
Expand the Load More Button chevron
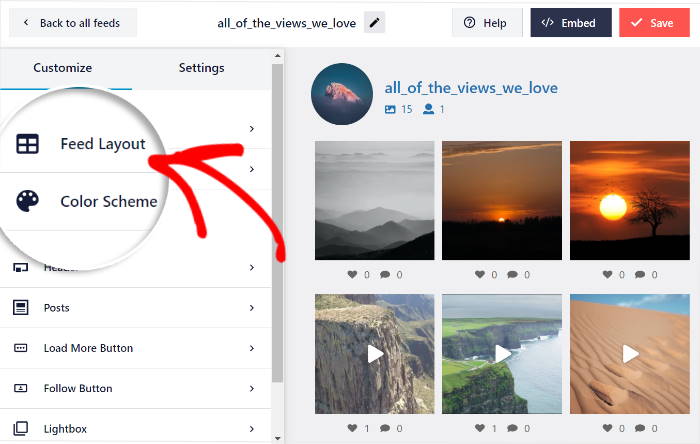click(x=252, y=348)
